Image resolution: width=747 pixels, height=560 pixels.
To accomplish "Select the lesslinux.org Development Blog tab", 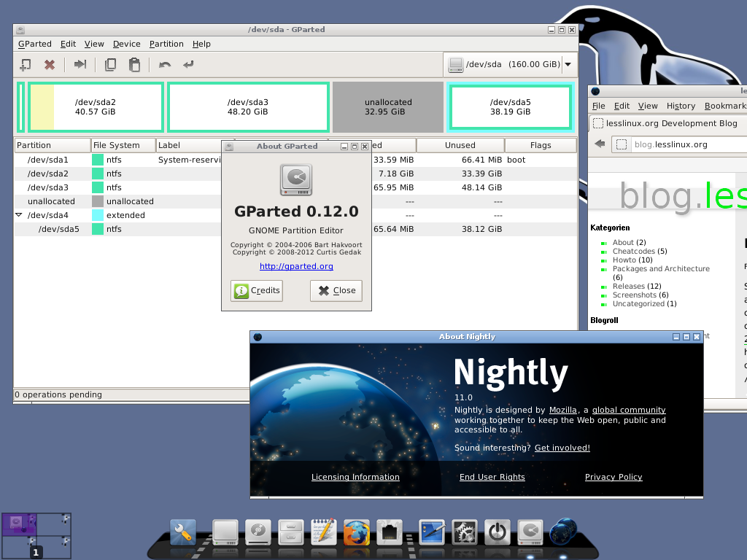I will 667,123.
